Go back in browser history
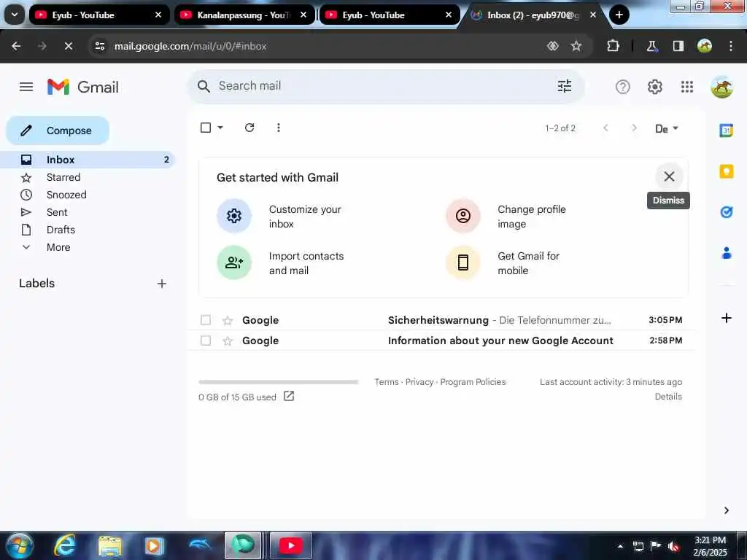This screenshot has height=560, width=747. tap(16, 46)
